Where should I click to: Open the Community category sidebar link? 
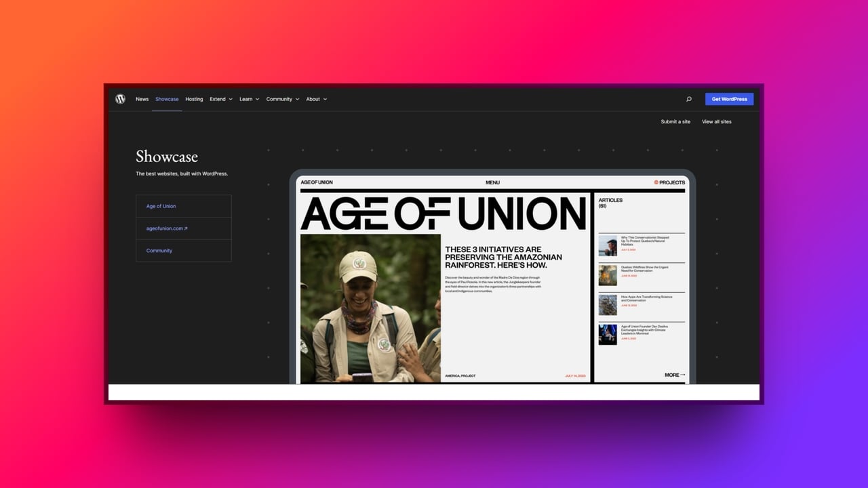[x=159, y=251]
